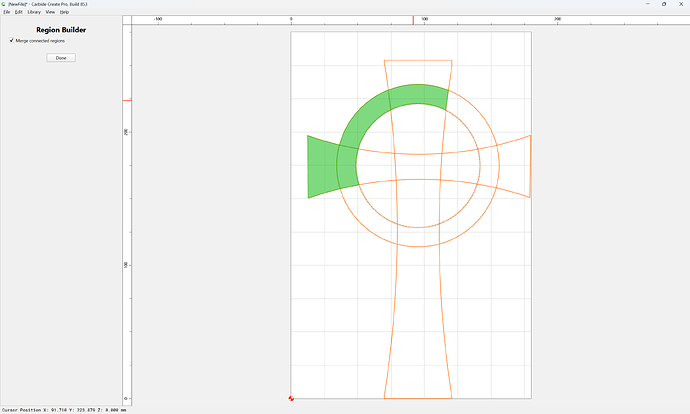
Task: Select the unfilled right arm tip of the cross
Action: click(515, 167)
